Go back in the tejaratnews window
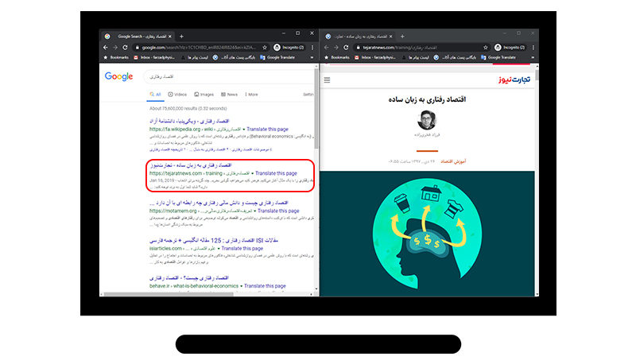 [x=327, y=48]
